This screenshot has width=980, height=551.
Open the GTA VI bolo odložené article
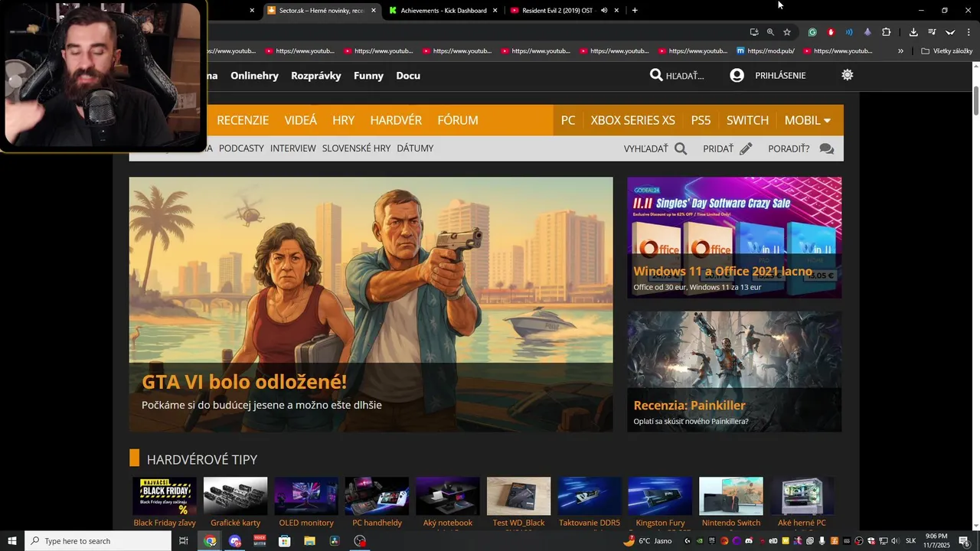[x=371, y=305]
